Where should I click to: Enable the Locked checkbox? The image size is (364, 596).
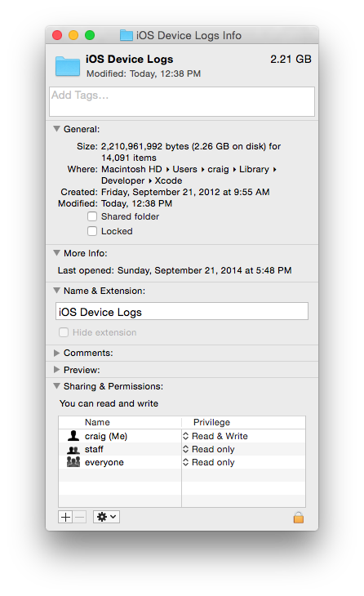pyautogui.click(x=92, y=231)
